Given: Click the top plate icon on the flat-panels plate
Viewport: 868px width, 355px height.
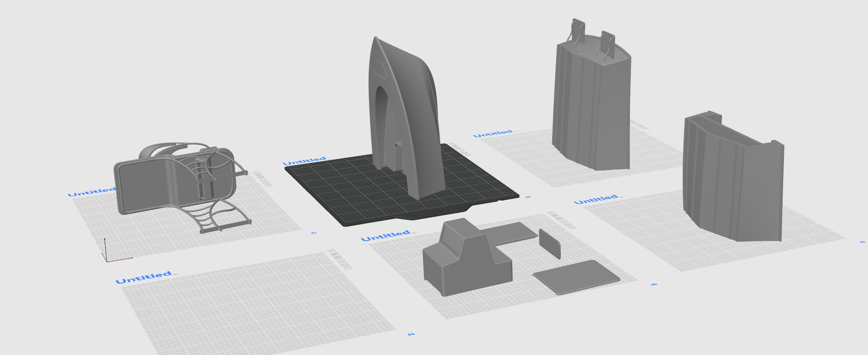Looking at the screenshot, I should coord(550,213).
